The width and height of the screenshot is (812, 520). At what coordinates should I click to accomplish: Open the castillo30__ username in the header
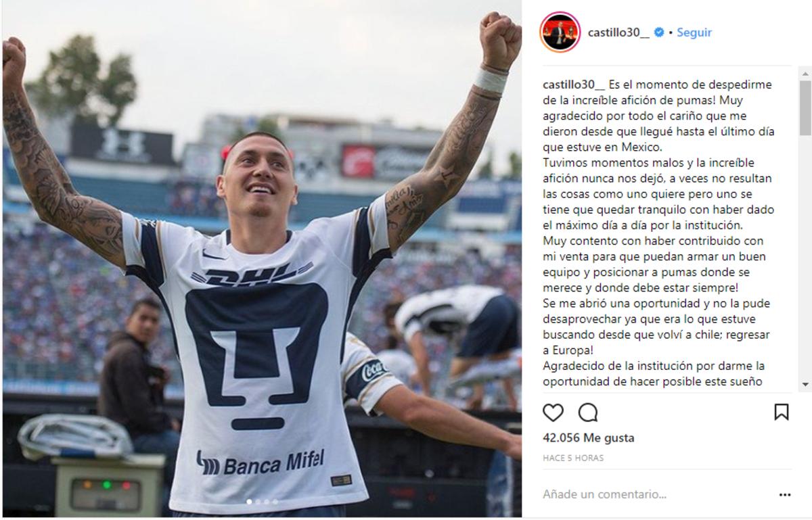point(618,32)
